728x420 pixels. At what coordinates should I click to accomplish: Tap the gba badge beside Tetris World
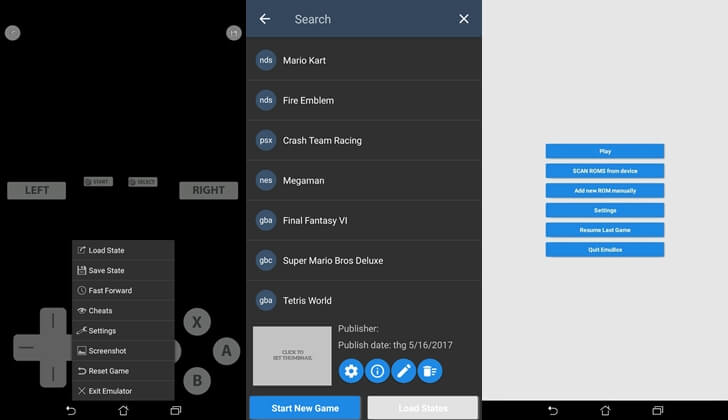point(266,300)
